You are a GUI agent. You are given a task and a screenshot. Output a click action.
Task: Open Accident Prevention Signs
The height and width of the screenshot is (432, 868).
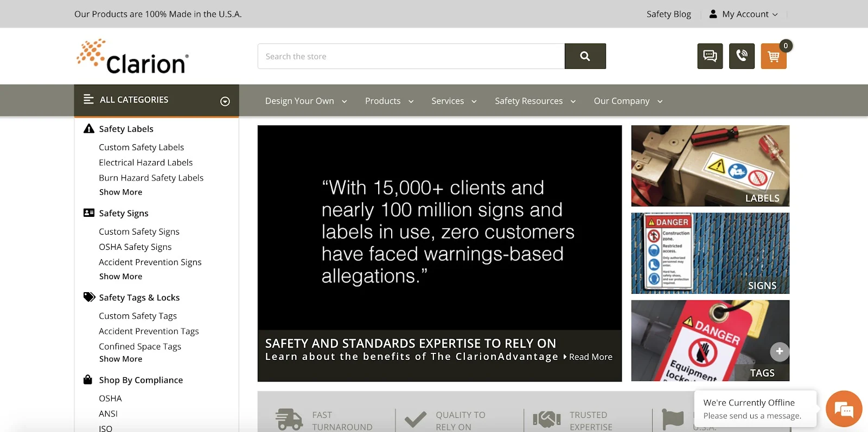point(150,262)
